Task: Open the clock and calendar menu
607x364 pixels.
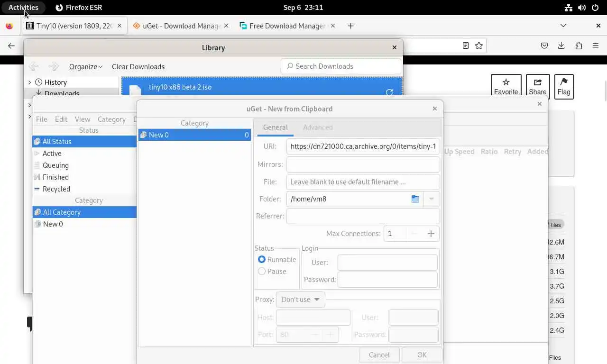Action: click(303, 8)
